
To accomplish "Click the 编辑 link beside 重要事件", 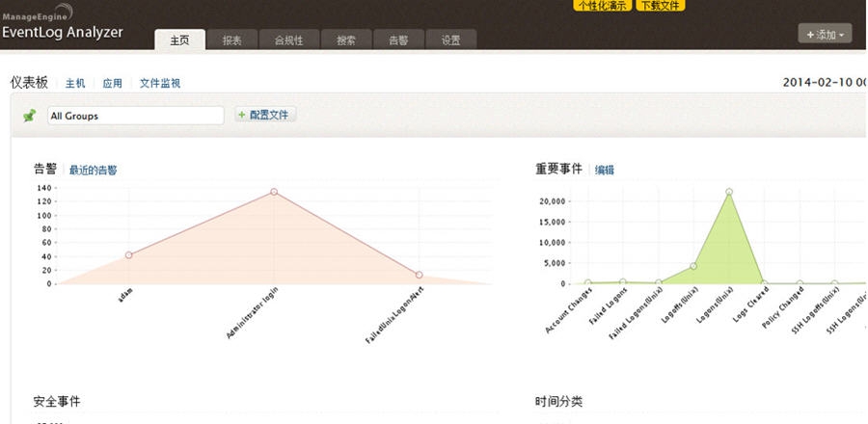I will [x=605, y=171].
